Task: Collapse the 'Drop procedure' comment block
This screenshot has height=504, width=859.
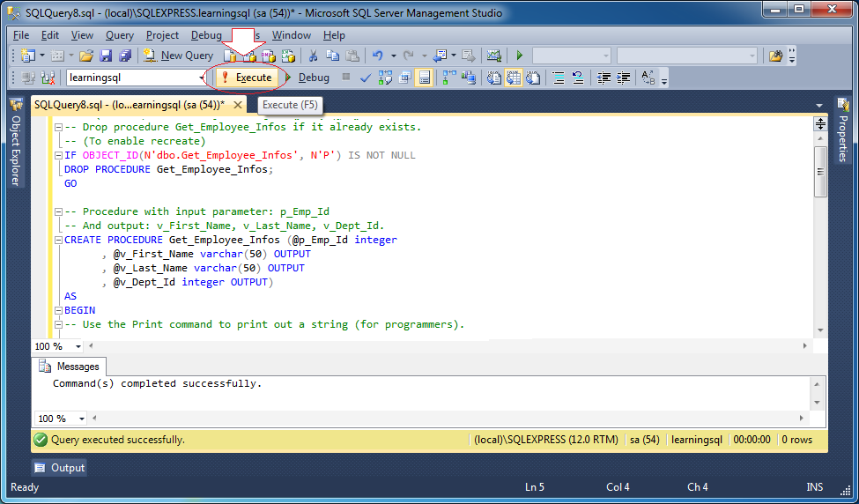Action: pyautogui.click(x=58, y=128)
